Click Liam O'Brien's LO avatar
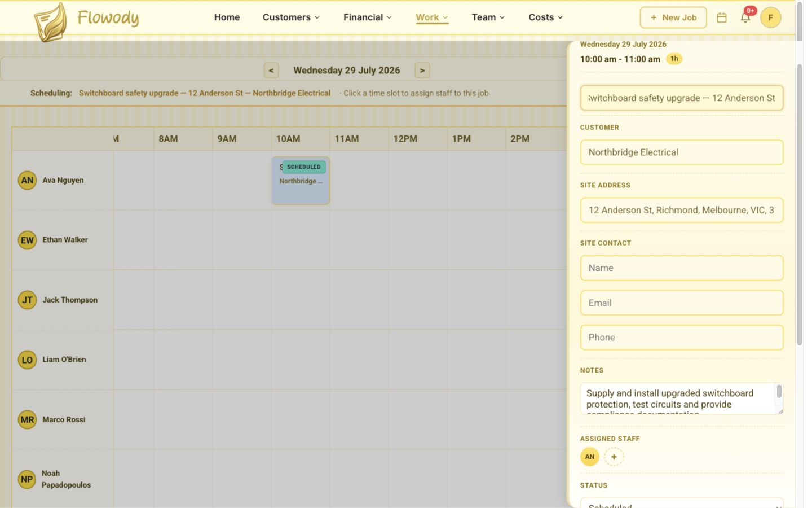The image size is (812, 508). (x=27, y=360)
